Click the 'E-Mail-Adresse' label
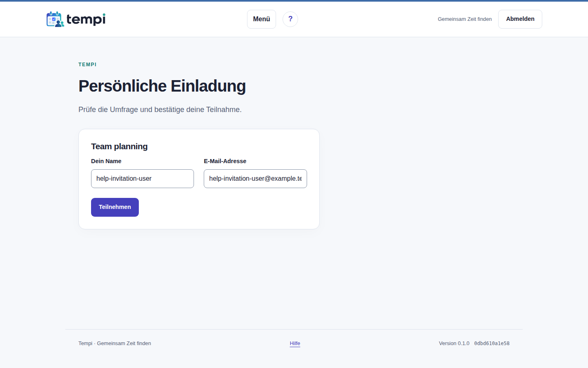This screenshot has height=368, width=588. click(x=225, y=161)
